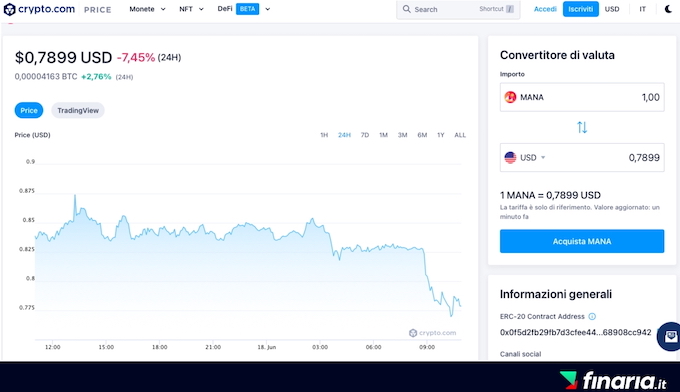680x392 pixels.
Task: Click the Iscriviti sign-up button
Action: click(x=581, y=9)
